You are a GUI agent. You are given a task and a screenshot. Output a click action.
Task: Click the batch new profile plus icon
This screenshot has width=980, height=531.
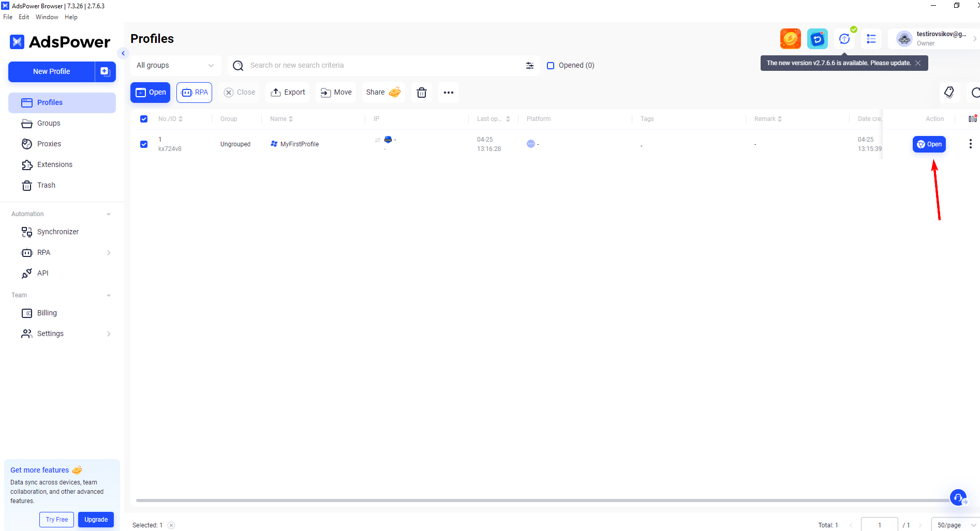(x=105, y=72)
